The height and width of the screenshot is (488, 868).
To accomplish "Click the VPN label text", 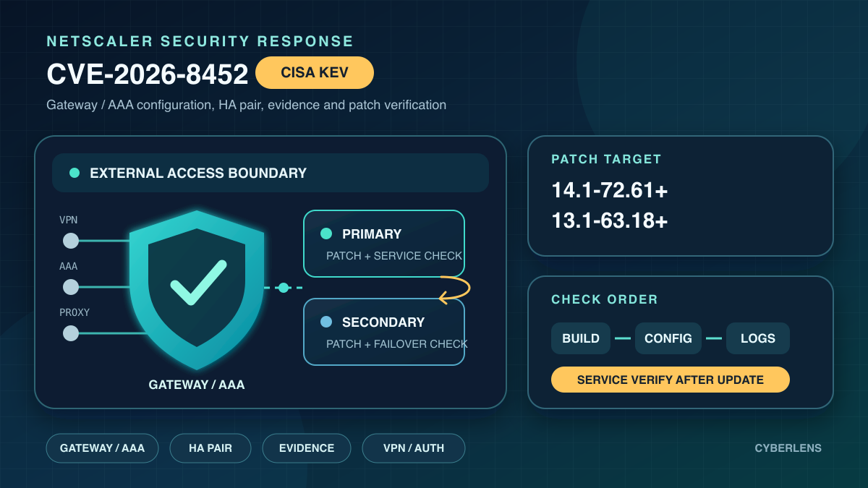I will click(x=68, y=220).
